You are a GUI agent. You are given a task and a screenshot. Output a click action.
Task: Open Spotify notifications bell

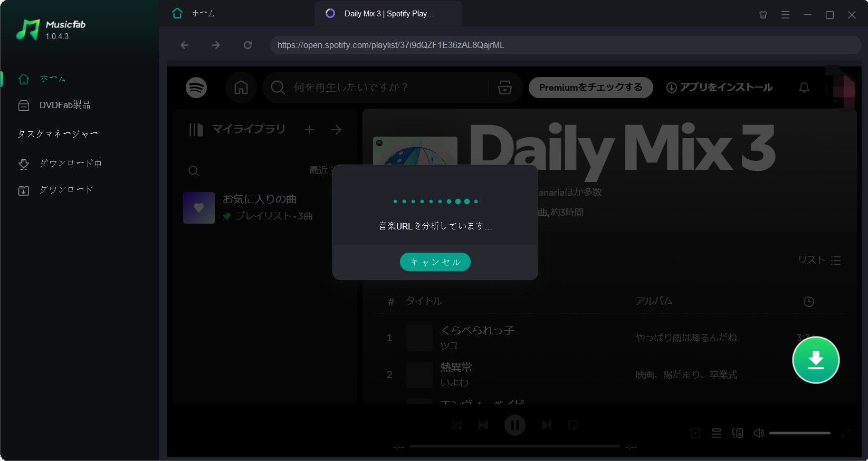point(804,88)
